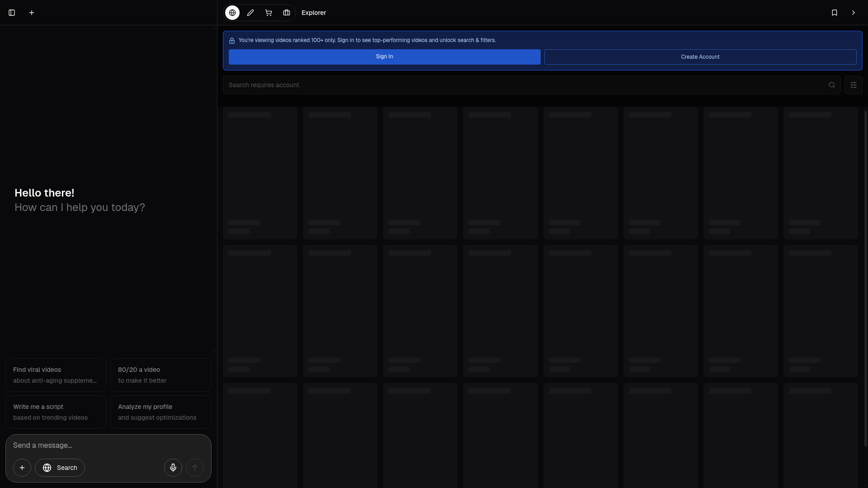Image resolution: width=868 pixels, height=488 pixels.
Task: Open the briefcase tab icon
Action: 287,13
